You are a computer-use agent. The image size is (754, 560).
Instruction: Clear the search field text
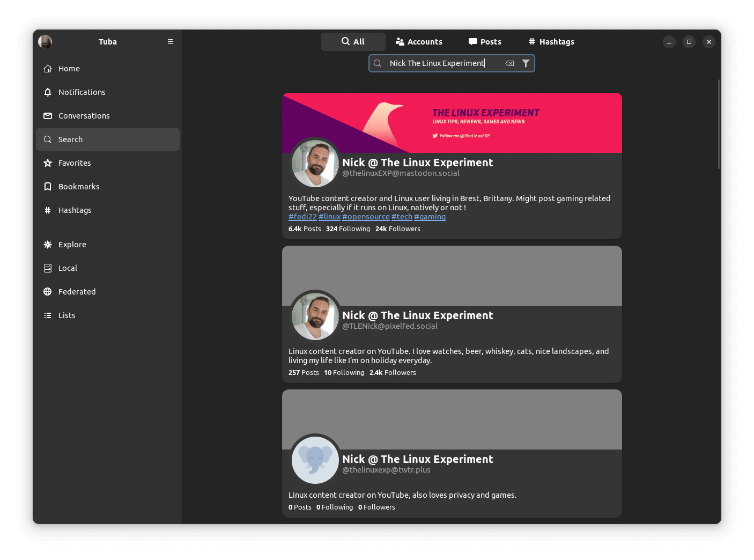tap(508, 63)
